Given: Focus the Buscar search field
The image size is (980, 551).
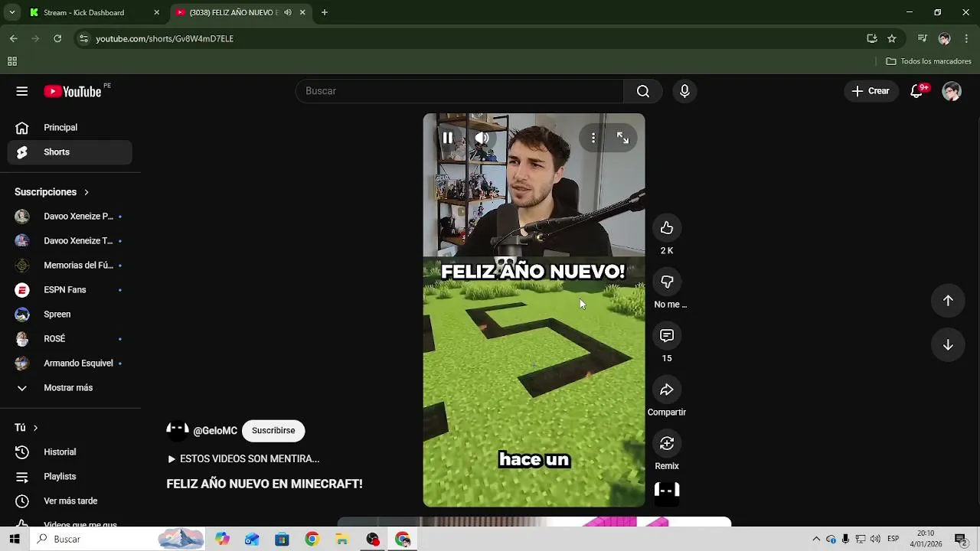Looking at the screenshot, I should coord(459,91).
